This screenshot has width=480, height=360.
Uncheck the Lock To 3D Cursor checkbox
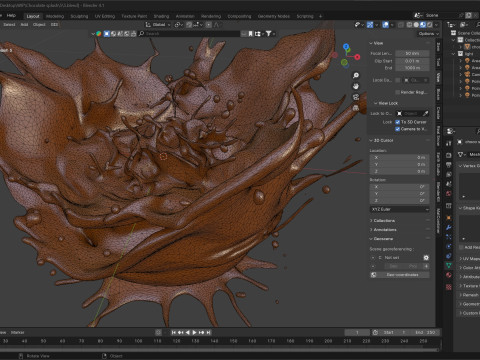tap(397, 122)
